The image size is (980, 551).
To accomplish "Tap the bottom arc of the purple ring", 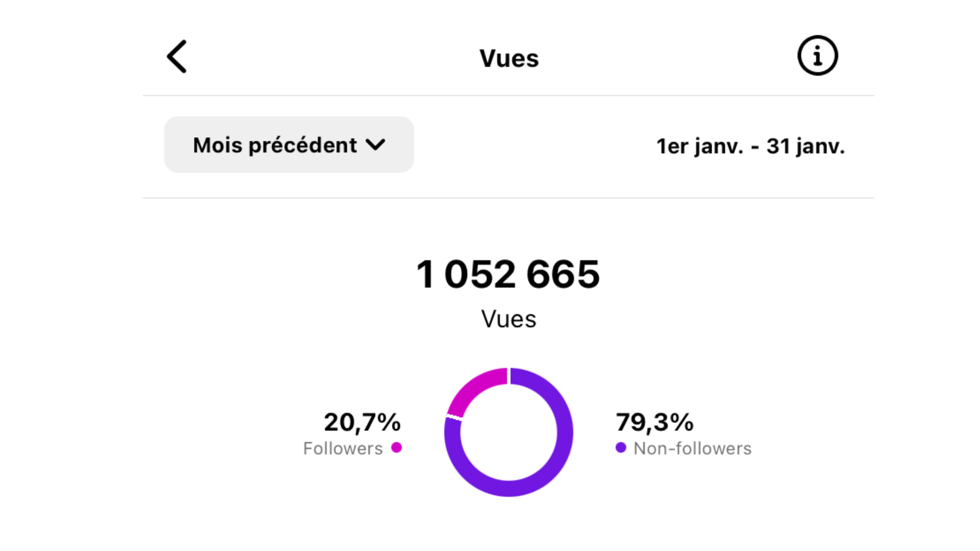I will point(508,488).
